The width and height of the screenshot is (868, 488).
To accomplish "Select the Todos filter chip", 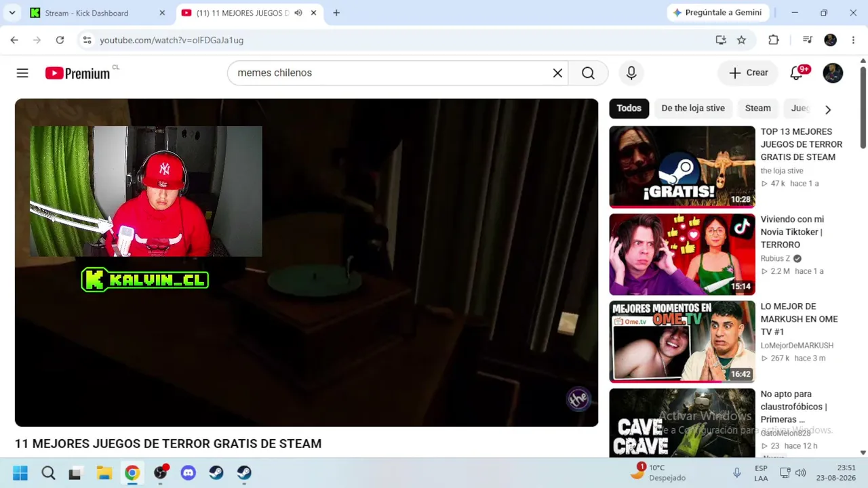I will [x=629, y=108].
